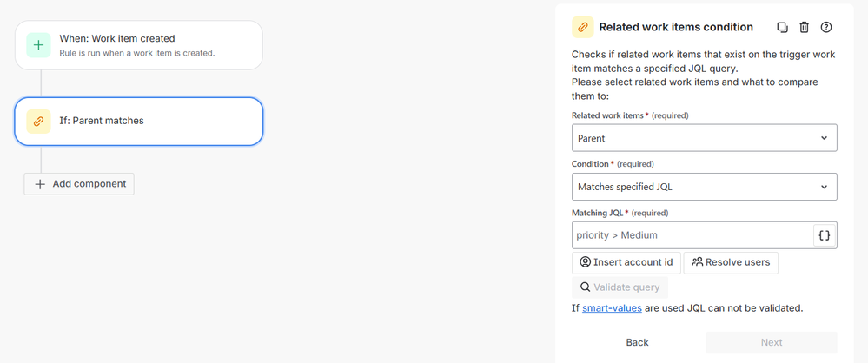The image size is (868, 363).
Task: Click the smart values curly braces icon
Action: [x=825, y=235]
